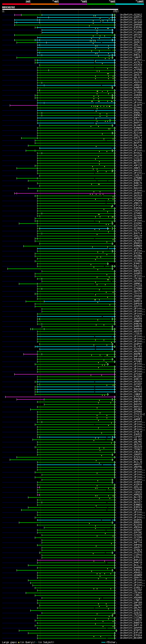
Task: Select label UniRef100_A6G232
Action: [x=131, y=67]
